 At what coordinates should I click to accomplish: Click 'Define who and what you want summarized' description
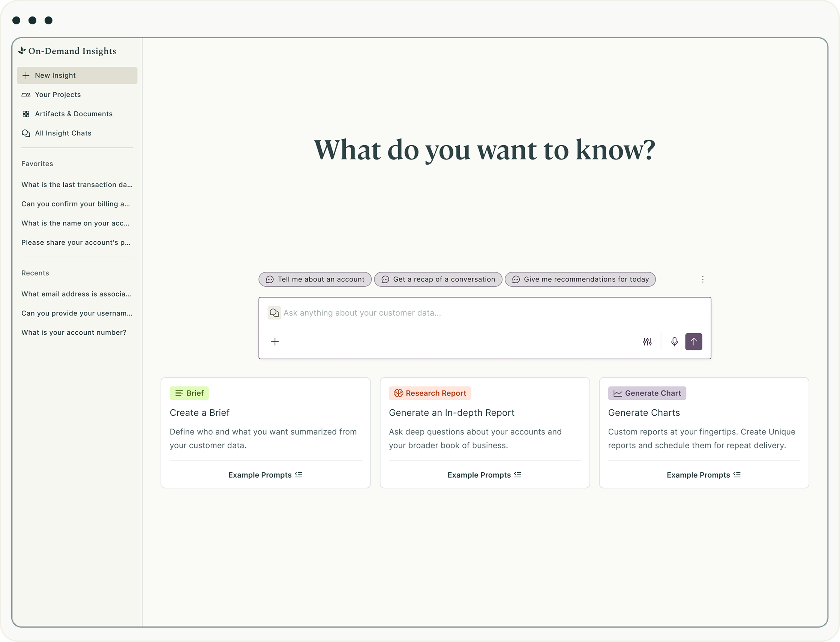point(264,439)
